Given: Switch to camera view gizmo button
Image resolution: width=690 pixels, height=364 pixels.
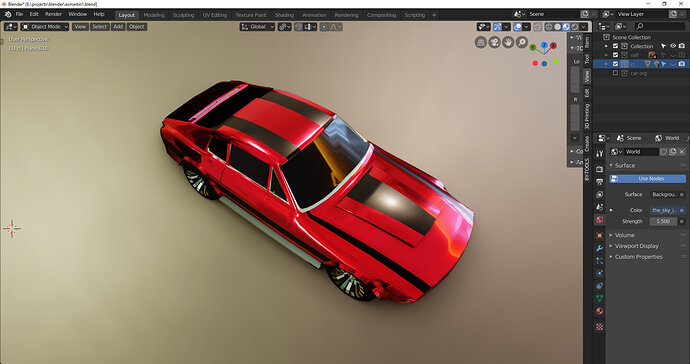Looking at the screenshot, I should tap(495, 42).
